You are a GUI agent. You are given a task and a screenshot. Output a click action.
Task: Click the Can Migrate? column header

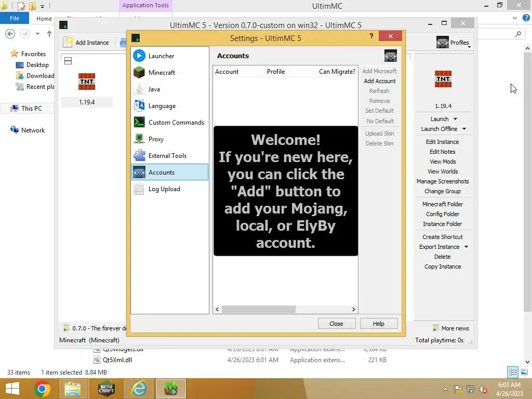click(x=337, y=72)
